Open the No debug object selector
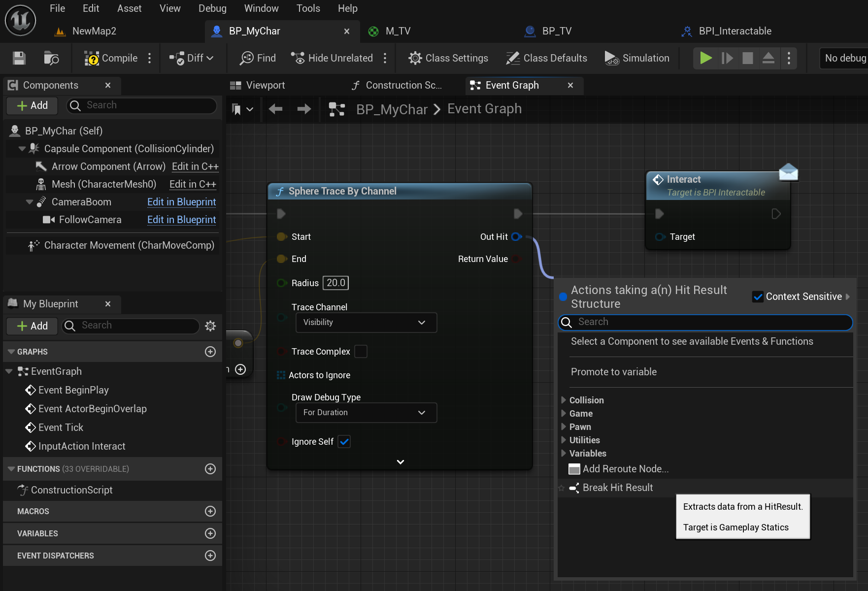Viewport: 868px width, 591px height. (843, 58)
